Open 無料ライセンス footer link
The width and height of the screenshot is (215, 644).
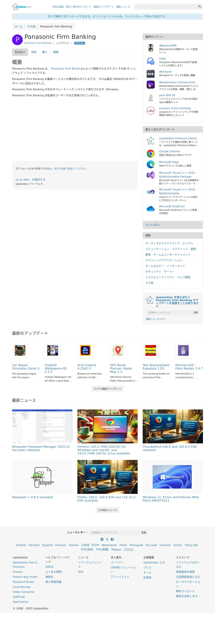coord(185,591)
